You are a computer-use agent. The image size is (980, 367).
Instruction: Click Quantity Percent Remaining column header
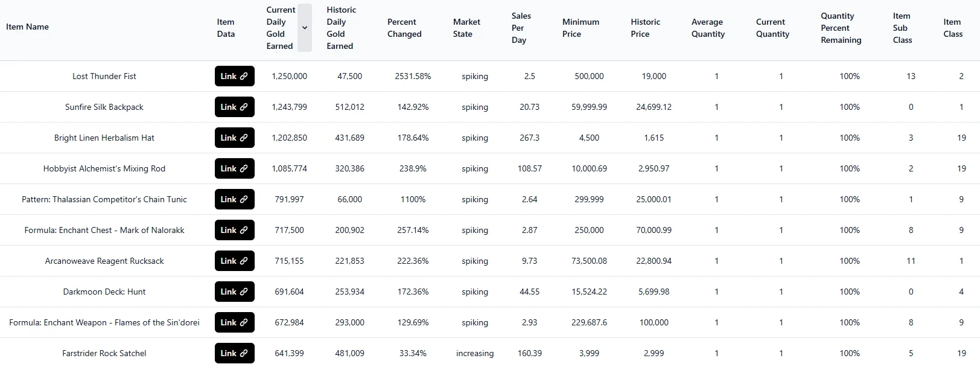pyautogui.click(x=841, y=28)
